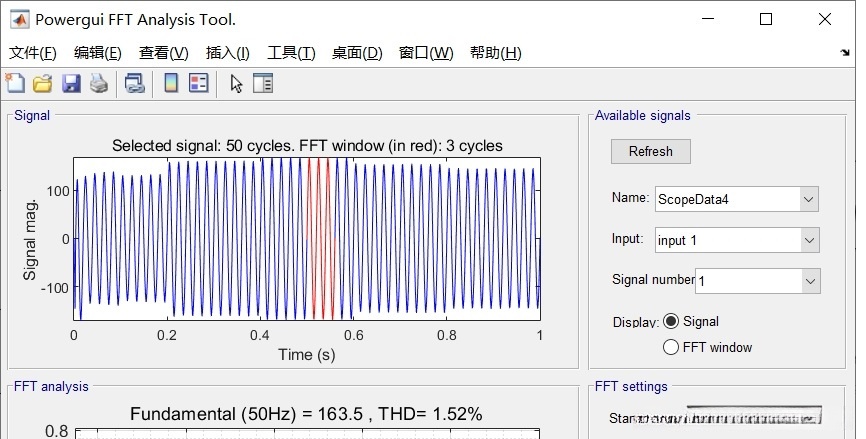Viewport: 866px width, 439px height.
Task: Open the 工具(T) menu
Action: coord(291,53)
